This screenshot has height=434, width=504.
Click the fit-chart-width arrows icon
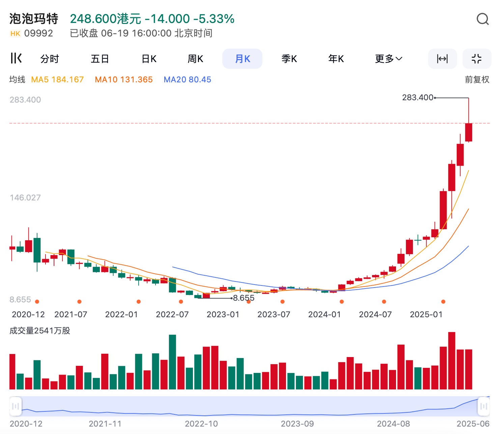[x=443, y=58]
